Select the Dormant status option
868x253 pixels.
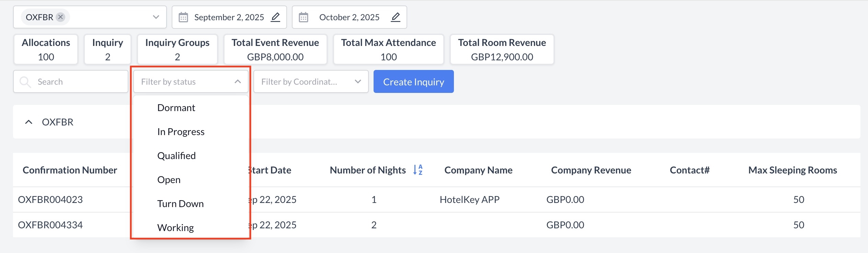click(176, 108)
